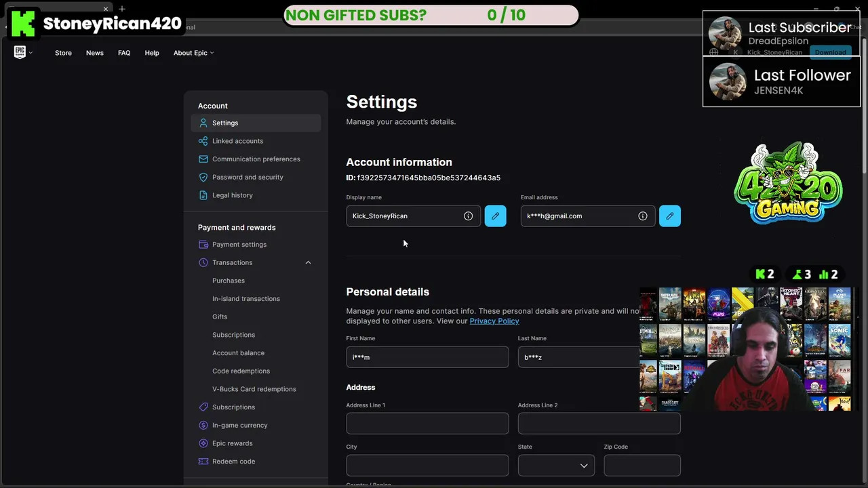Close the current browser tab

106,9
